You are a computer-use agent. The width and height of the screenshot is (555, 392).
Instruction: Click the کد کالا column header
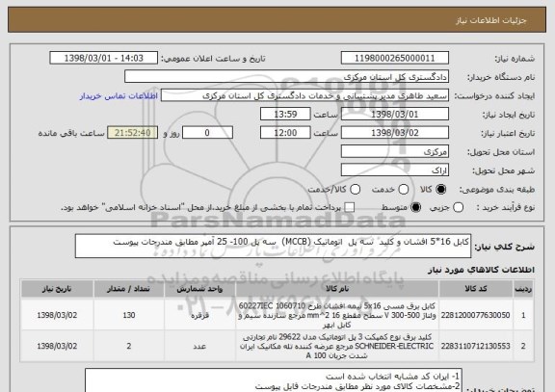pos(476,289)
